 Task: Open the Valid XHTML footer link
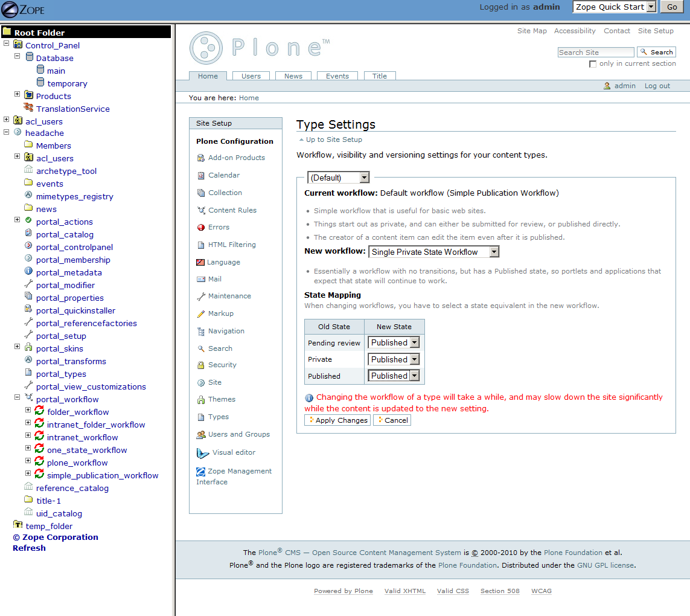coord(405,591)
